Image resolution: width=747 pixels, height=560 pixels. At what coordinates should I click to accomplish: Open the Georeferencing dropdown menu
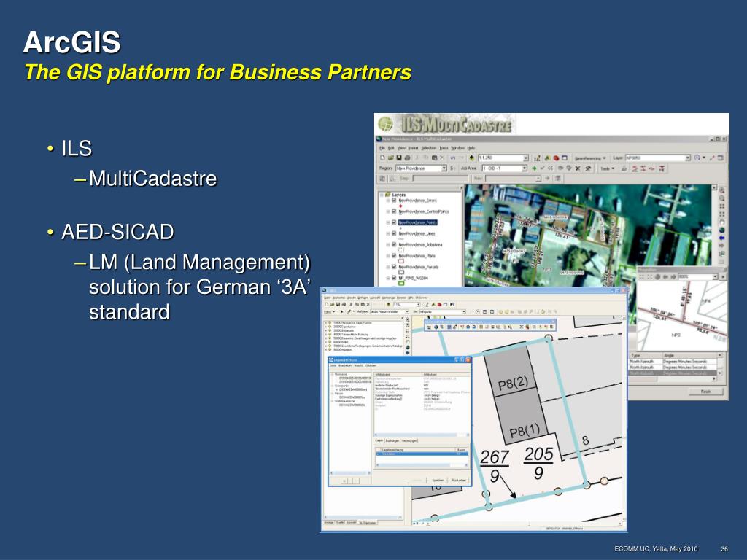point(589,158)
